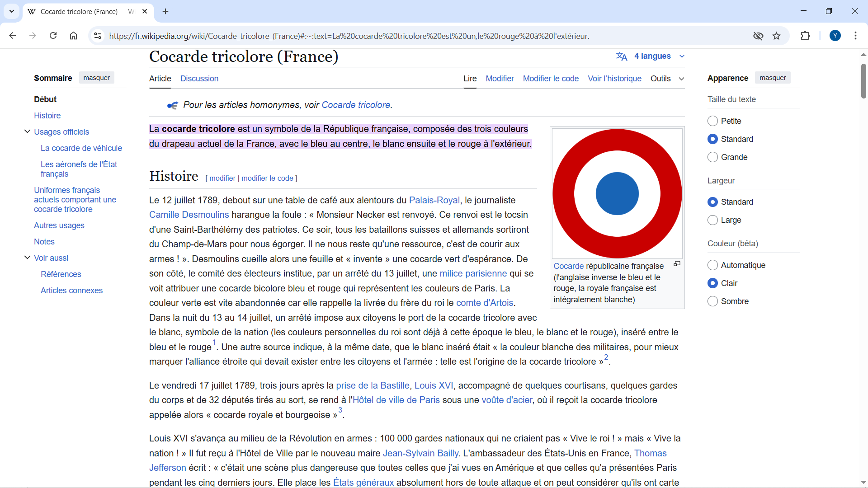Follow the Camille Desmoulins link

[189, 215]
